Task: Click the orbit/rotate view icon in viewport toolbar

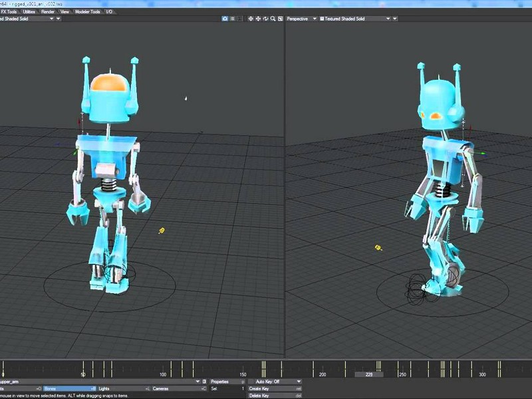Action: 265,19
